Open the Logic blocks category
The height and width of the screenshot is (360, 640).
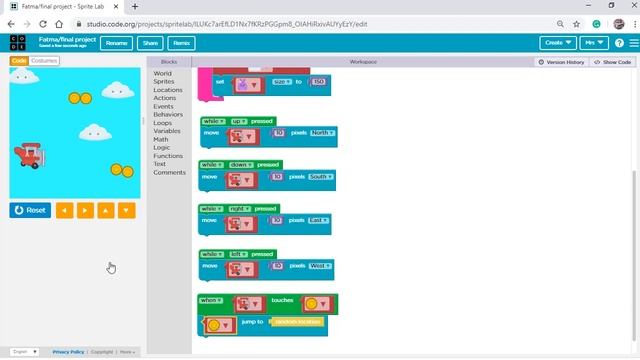pyautogui.click(x=161, y=147)
